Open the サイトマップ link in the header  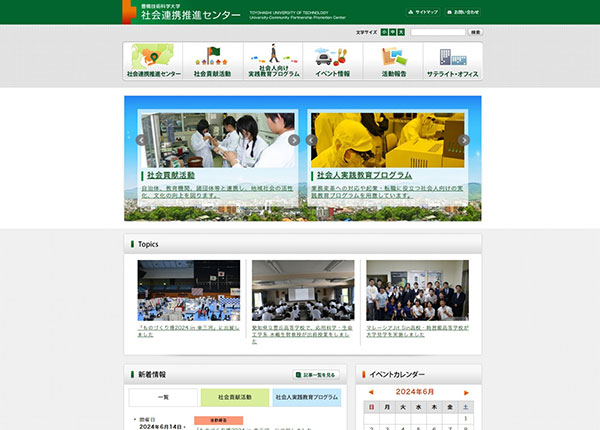click(x=423, y=12)
